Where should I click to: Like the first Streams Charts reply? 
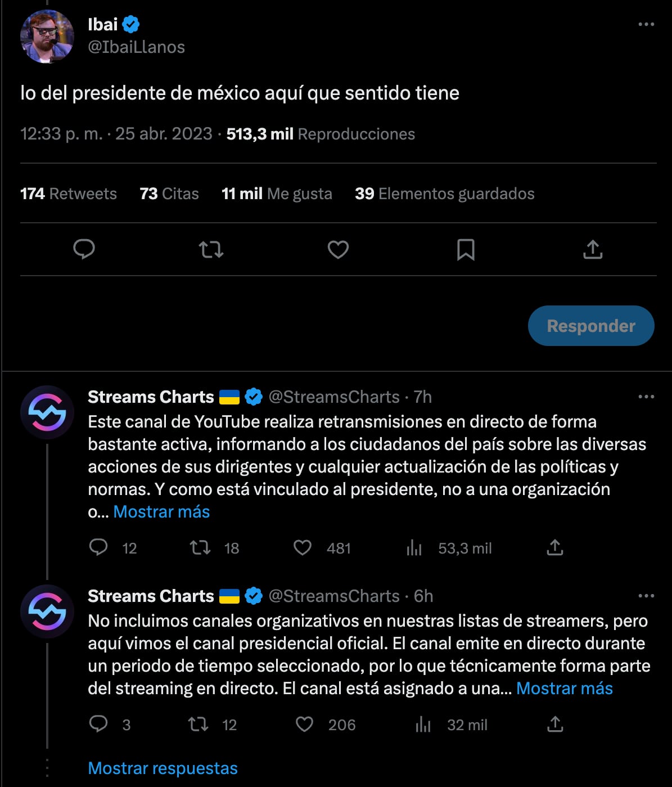(x=303, y=548)
